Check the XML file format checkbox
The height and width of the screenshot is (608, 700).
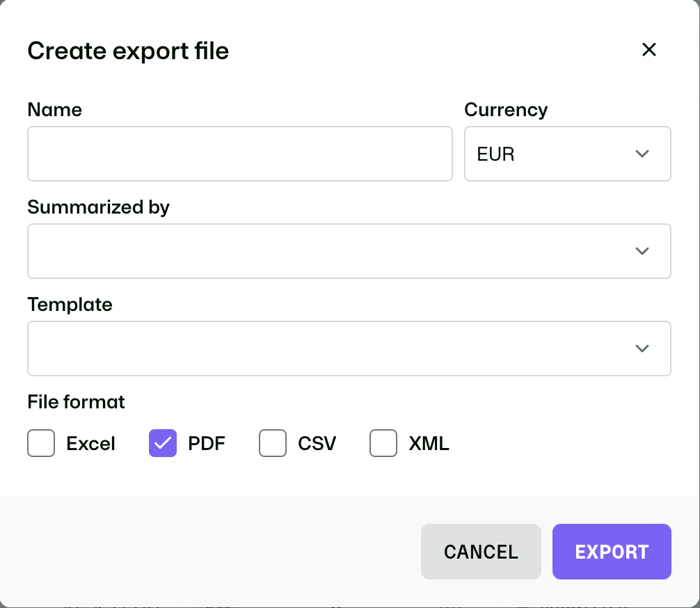point(383,443)
